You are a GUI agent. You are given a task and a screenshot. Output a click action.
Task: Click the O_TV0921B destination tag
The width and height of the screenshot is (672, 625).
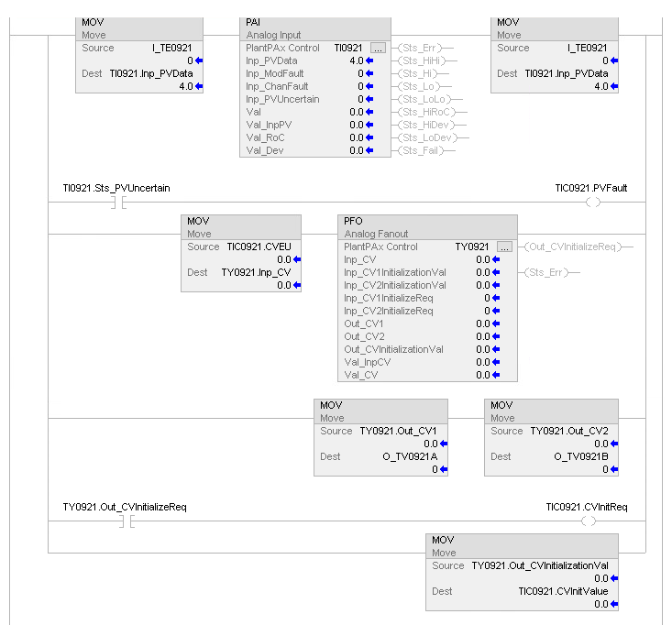click(580, 456)
